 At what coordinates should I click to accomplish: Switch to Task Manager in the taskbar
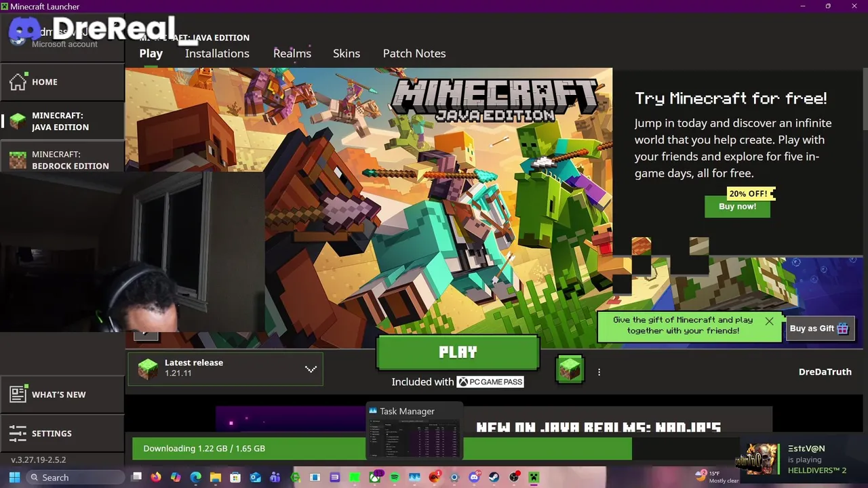pyautogui.click(x=414, y=477)
